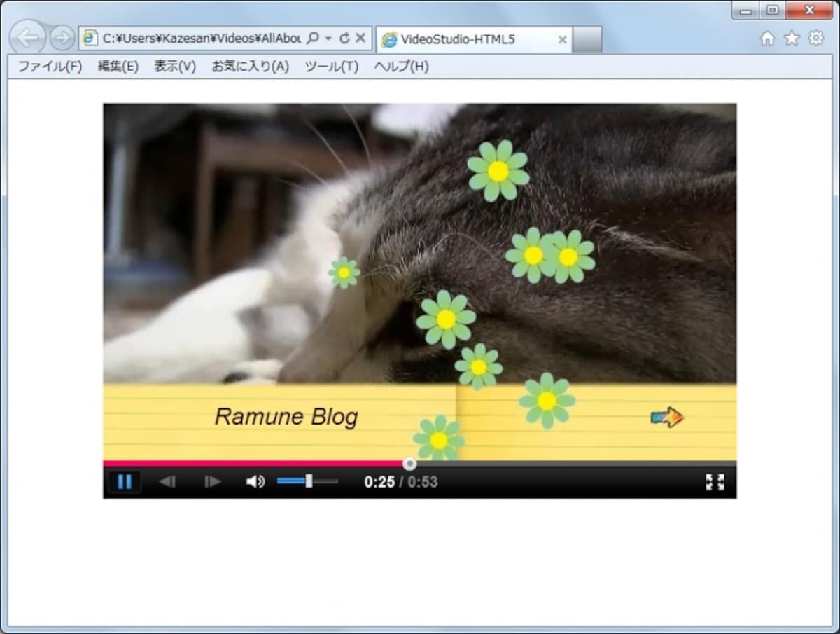Viewport: 840px width, 634px height.
Task: Pause the video playback
Action: [x=125, y=482]
